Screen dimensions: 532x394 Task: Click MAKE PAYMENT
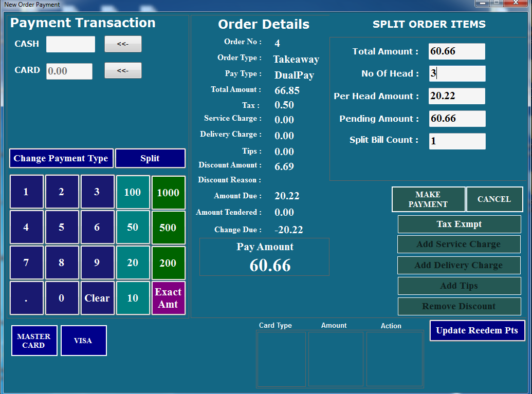pyautogui.click(x=428, y=199)
